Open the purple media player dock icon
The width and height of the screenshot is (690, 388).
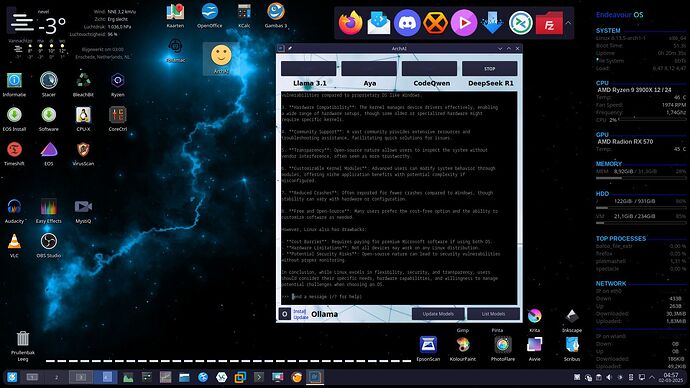point(464,23)
